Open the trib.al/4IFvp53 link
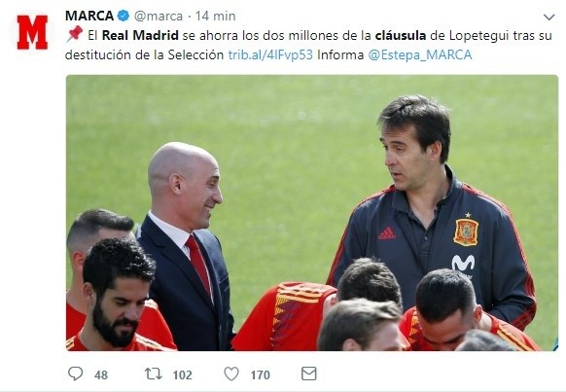This screenshot has width=566, height=392. [x=270, y=54]
